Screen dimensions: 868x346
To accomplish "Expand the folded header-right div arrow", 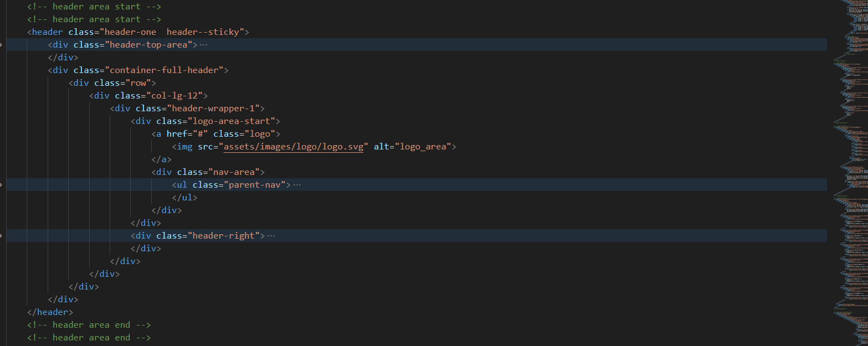I will point(2,236).
